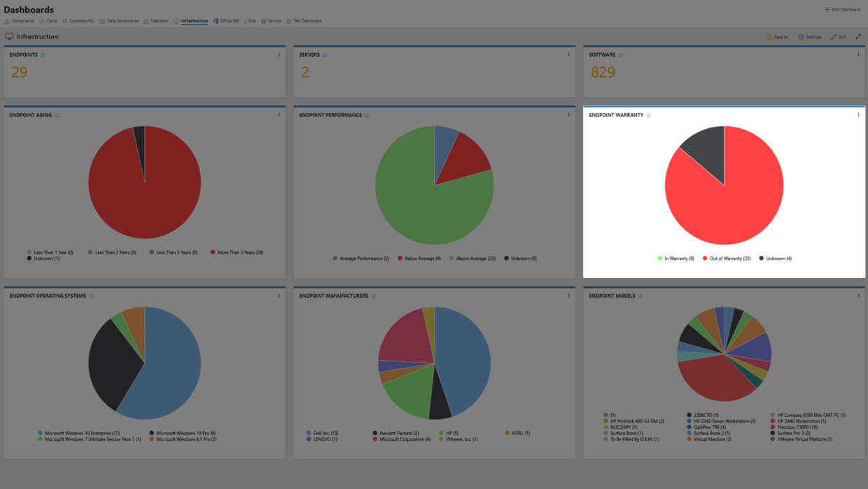Toggle the Below Average (4) legend item
The image size is (868, 489).
point(419,259)
